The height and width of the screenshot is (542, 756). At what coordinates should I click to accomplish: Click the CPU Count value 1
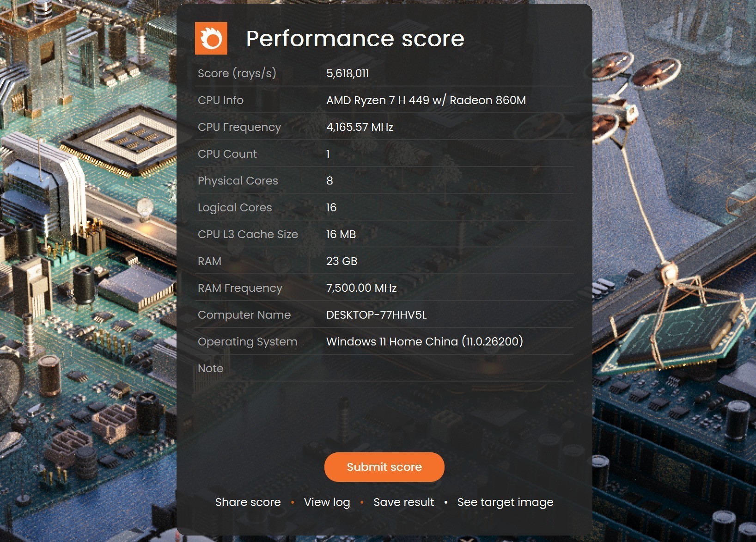(x=328, y=154)
